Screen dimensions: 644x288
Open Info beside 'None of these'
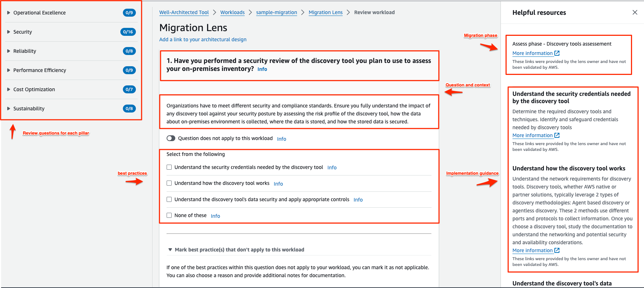pyautogui.click(x=215, y=216)
